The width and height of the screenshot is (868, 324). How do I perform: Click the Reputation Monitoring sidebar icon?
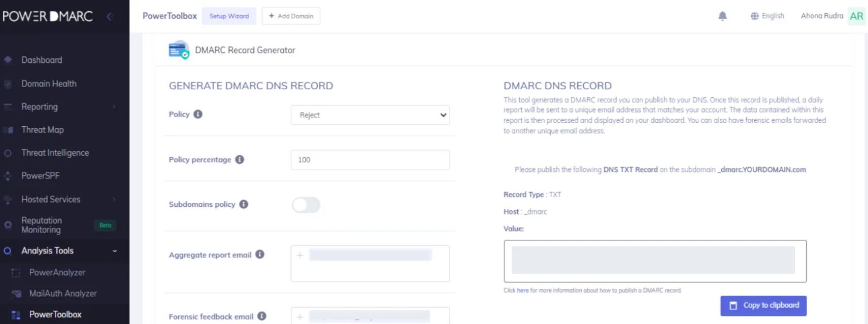pyautogui.click(x=8, y=225)
